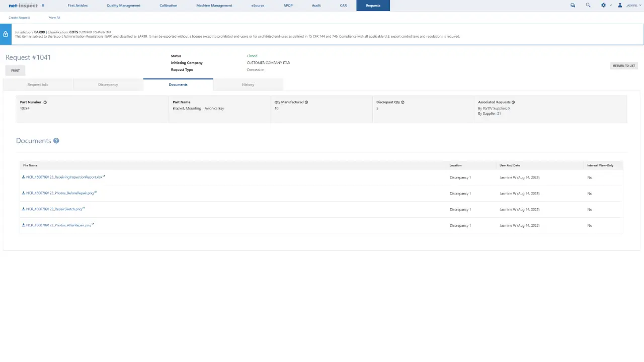
Task: Click the user profile icon near JASMINE
Action: [619, 5]
